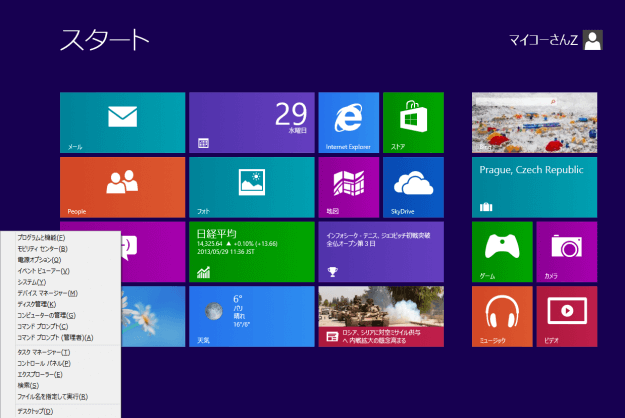Open the Mail (メール) tile
Screen dimensions: 625x418
(x=122, y=122)
